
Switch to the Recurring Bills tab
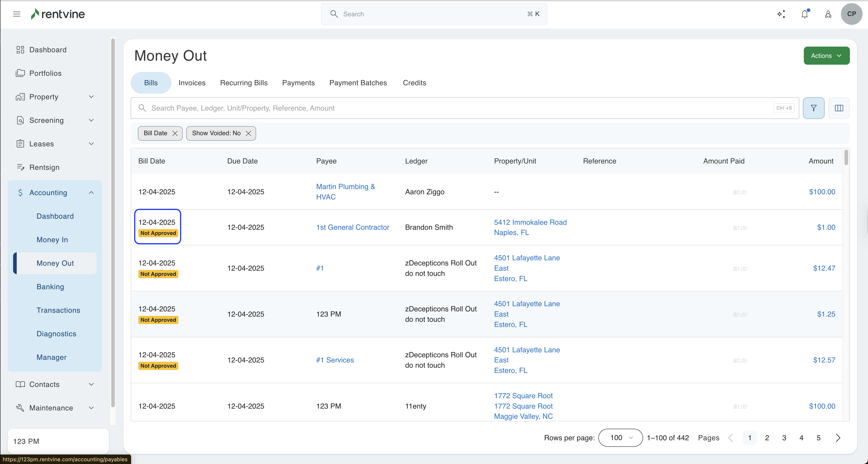244,83
